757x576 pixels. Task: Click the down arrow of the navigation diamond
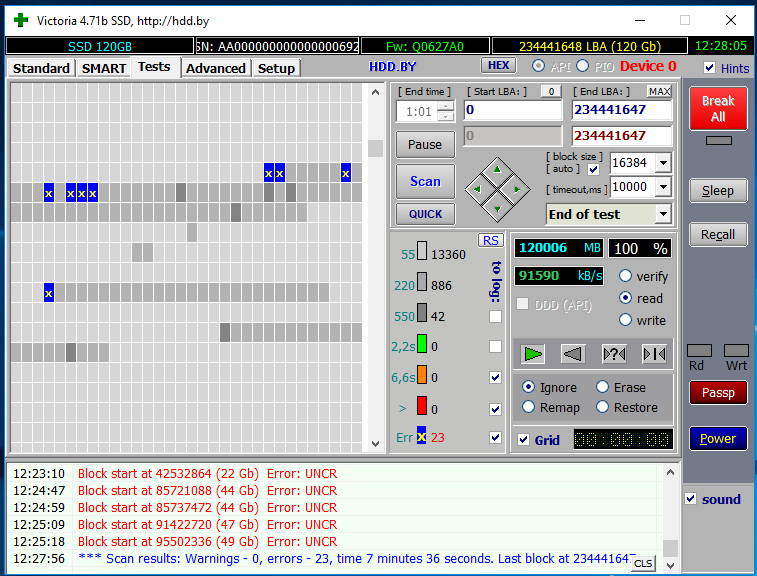[497, 209]
